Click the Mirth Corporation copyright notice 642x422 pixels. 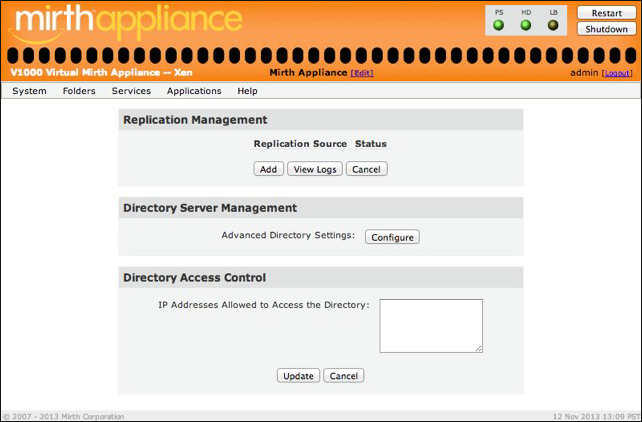[x=63, y=416]
